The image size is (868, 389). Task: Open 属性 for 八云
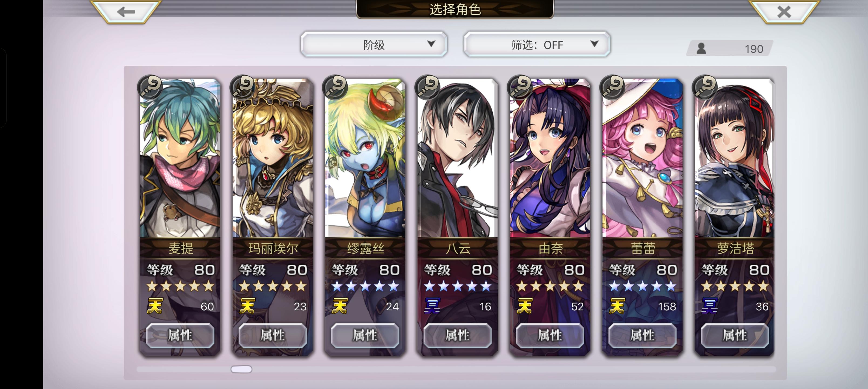(x=457, y=335)
